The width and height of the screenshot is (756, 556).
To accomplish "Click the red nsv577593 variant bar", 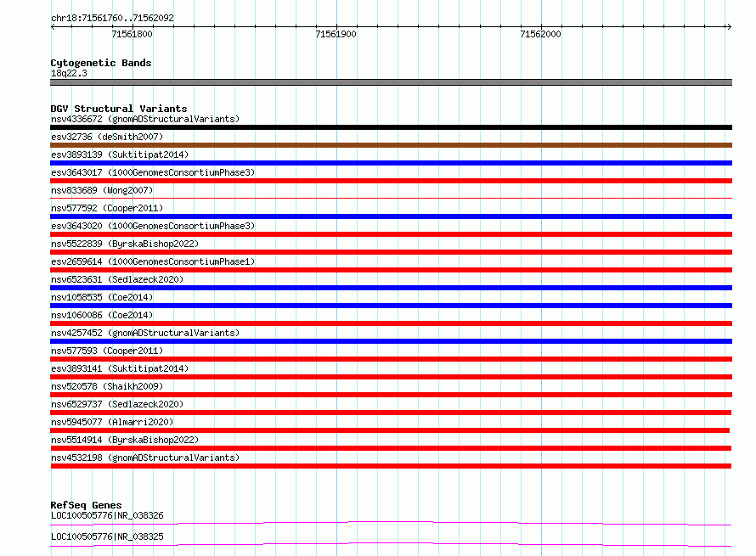I will pyautogui.click(x=391, y=359).
